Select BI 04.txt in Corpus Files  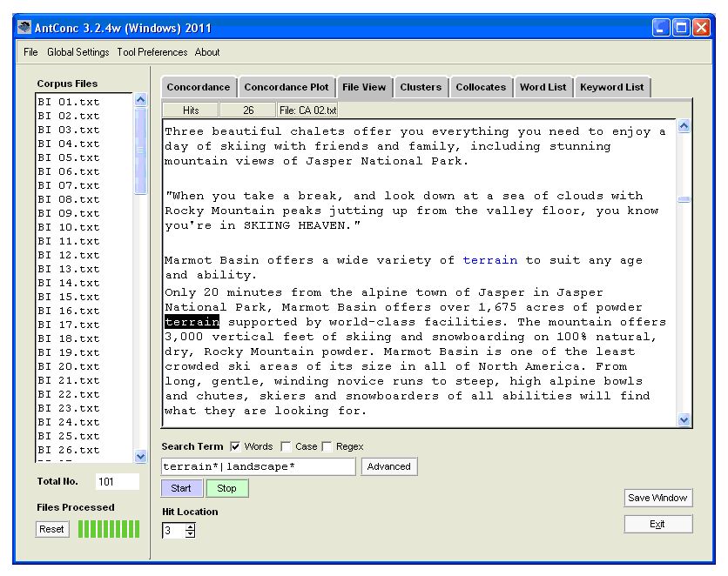[x=69, y=144]
